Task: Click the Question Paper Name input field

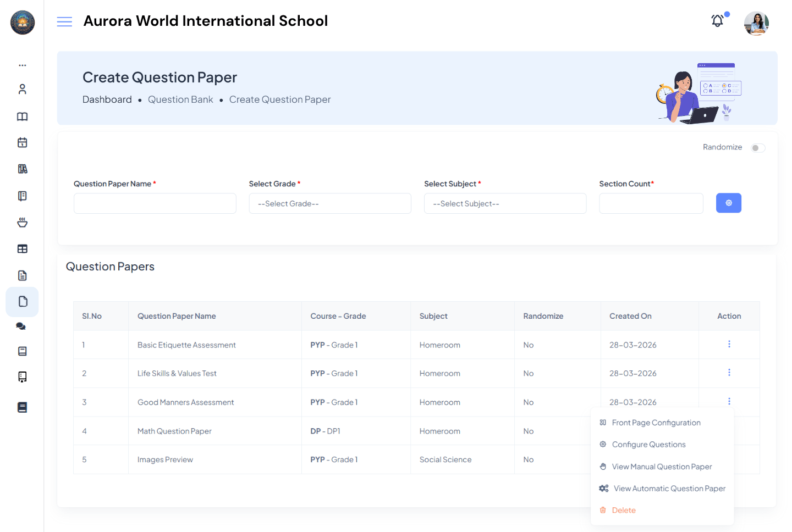Action: pyautogui.click(x=155, y=203)
